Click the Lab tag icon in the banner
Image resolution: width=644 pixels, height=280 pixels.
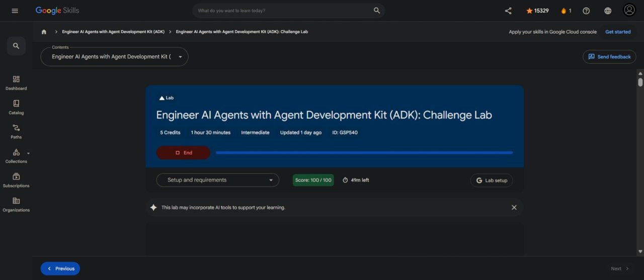162,98
